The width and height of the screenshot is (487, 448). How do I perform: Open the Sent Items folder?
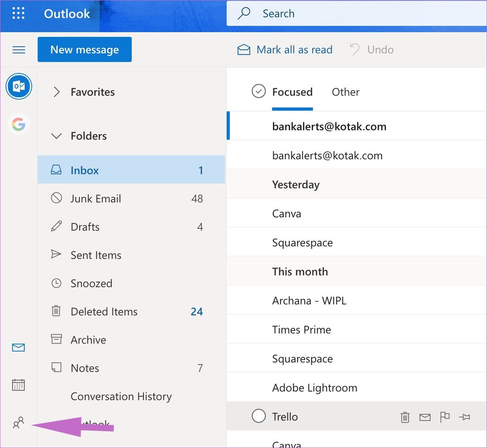[x=131, y=255]
